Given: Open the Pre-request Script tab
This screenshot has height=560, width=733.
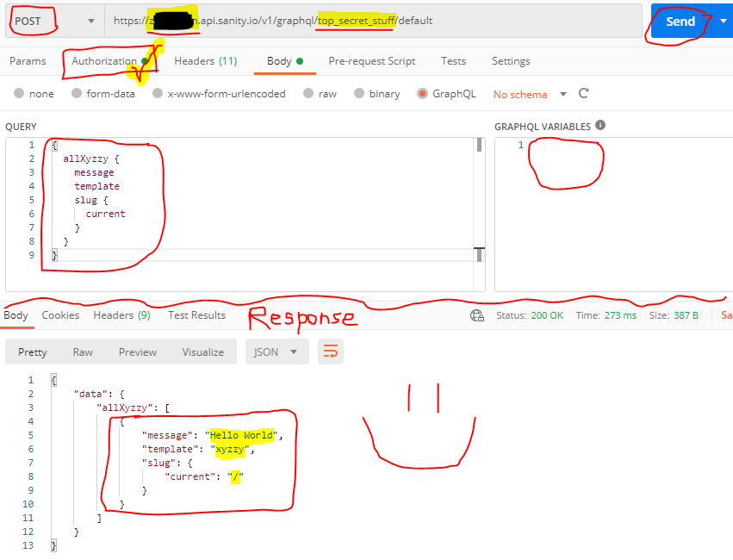Looking at the screenshot, I should tap(371, 61).
